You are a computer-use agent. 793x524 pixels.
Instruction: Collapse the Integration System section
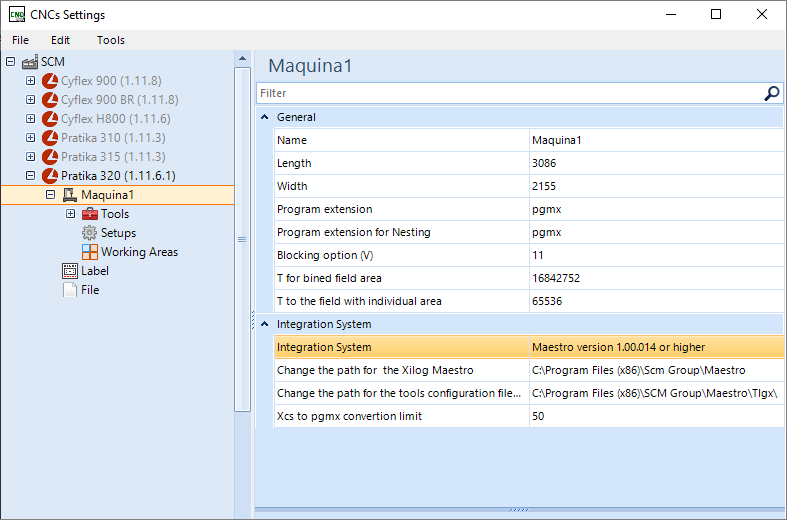pos(265,324)
